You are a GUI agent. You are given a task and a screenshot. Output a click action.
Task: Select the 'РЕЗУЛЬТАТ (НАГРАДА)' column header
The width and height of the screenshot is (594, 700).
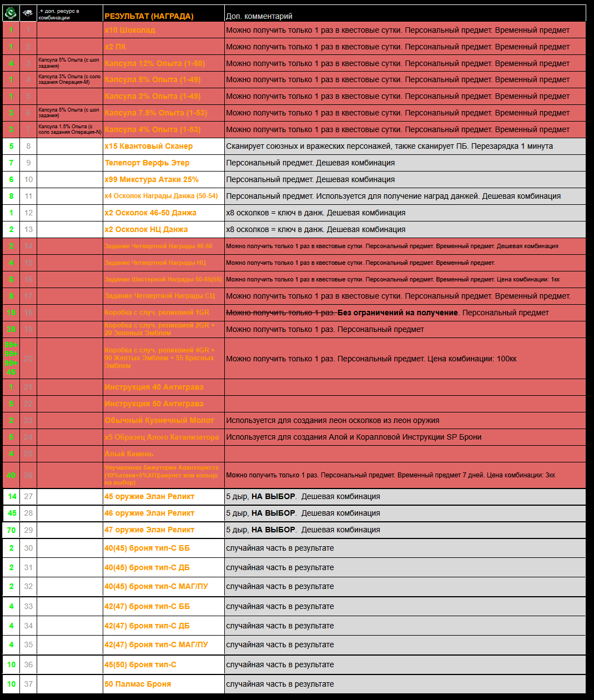(x=149, y=16)
